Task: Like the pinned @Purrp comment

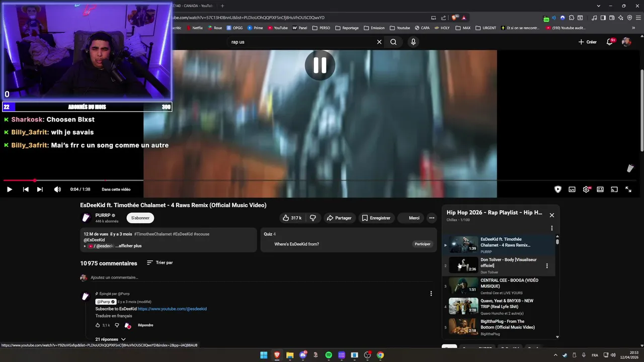Action: point(98,325)
